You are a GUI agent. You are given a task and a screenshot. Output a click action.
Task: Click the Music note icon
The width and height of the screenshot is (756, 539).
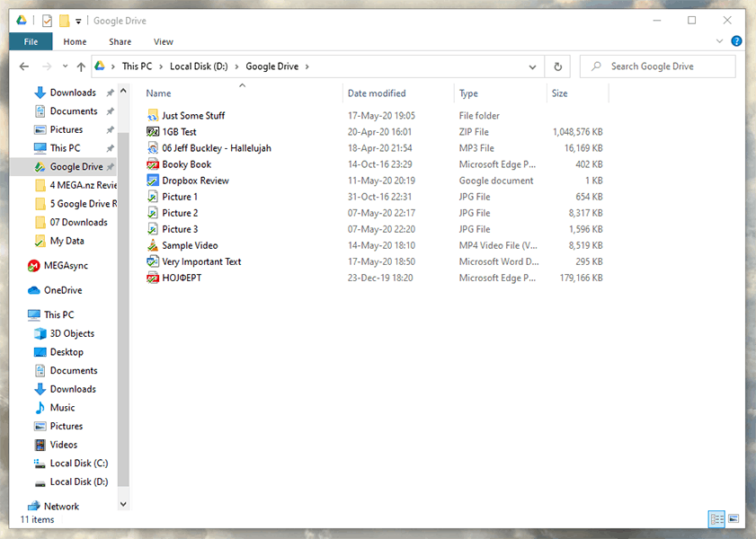pos(40,408)
